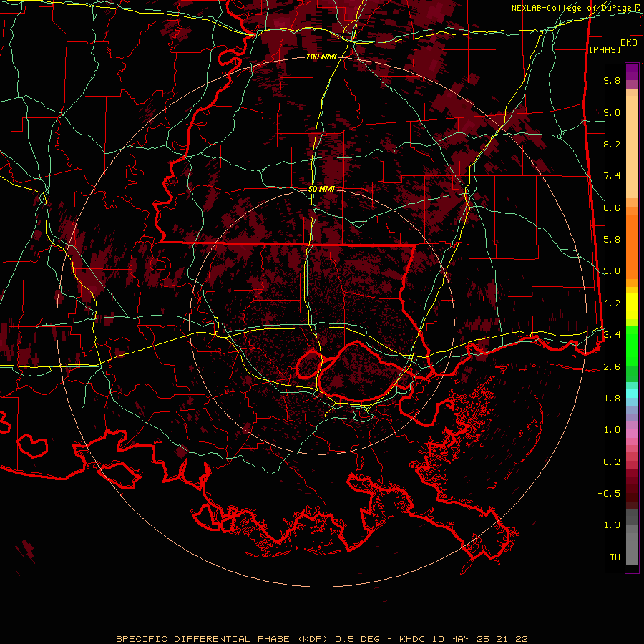Click the 100 NMI range ring label
The width and height of the screenshot is (644, 644).
coord(321,57)
